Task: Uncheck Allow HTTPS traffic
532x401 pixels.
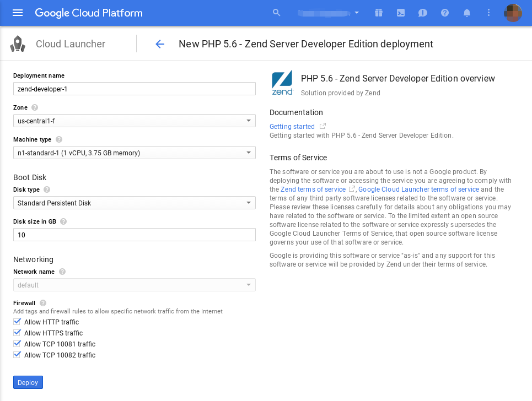Action: 17,333
